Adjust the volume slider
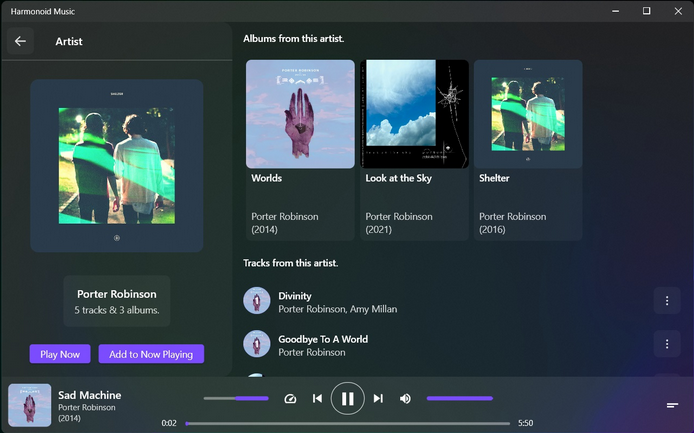694x433 pixels. [459, 398]
